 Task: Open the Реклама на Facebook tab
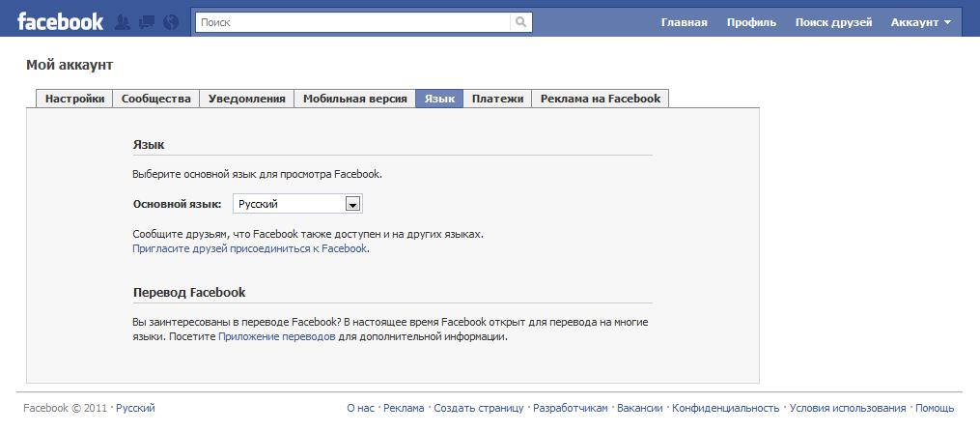tap(600, 99)
